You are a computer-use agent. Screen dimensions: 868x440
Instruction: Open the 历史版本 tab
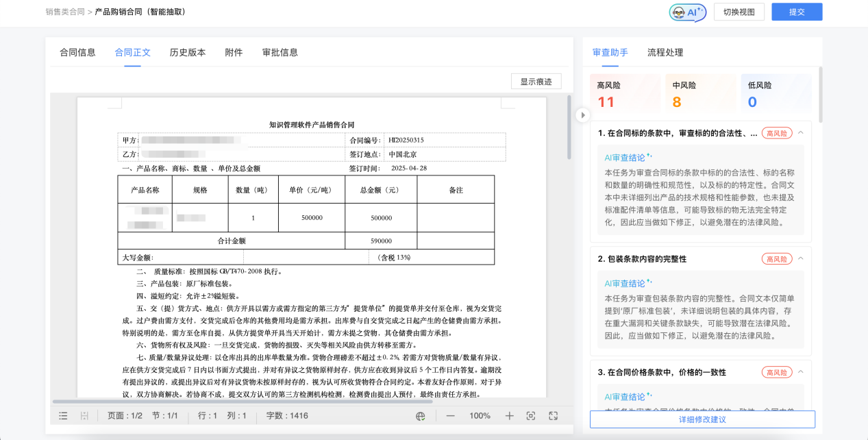(x=188, y=52)
